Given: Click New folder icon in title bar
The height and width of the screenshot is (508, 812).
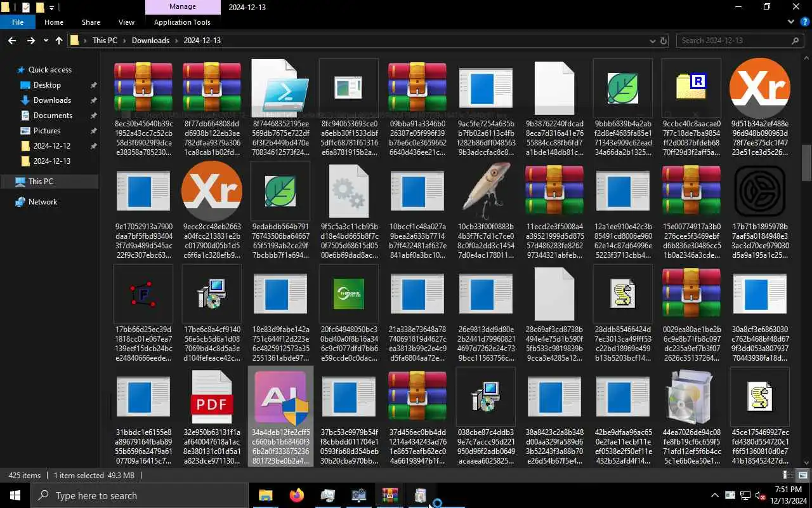Looking at the screenshot, I should pos(40,8).
